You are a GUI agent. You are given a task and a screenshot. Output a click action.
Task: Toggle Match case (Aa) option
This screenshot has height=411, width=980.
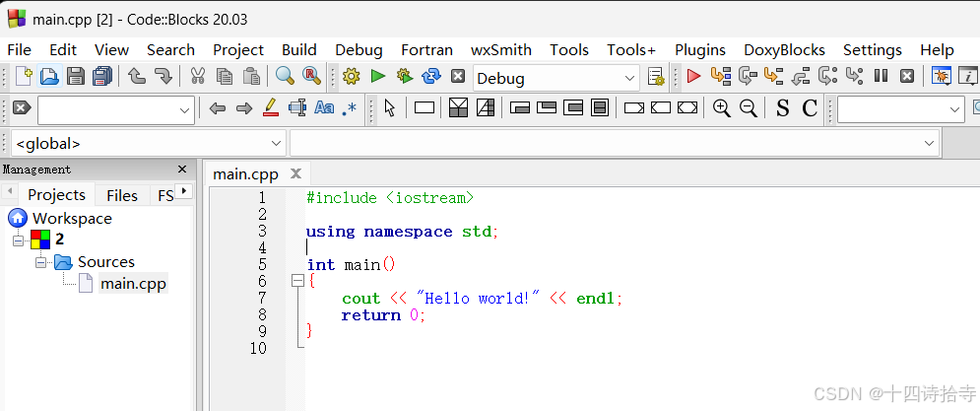pos(324,107)
